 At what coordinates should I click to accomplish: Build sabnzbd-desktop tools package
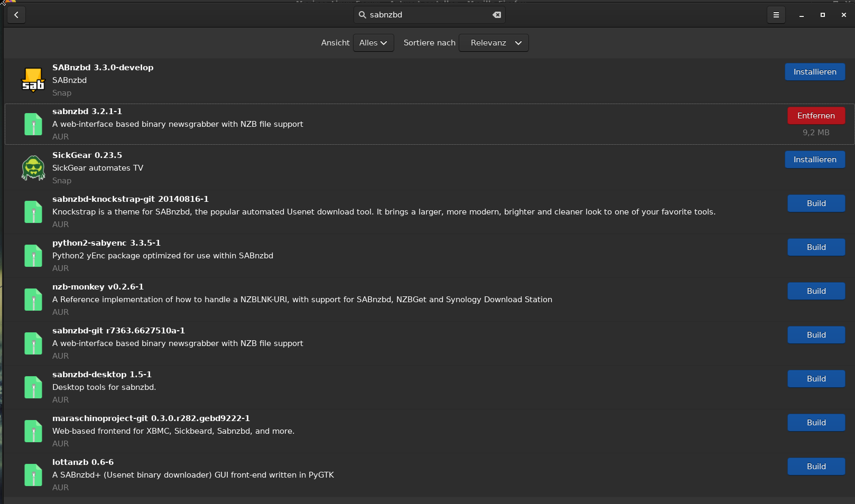[816, 378]
